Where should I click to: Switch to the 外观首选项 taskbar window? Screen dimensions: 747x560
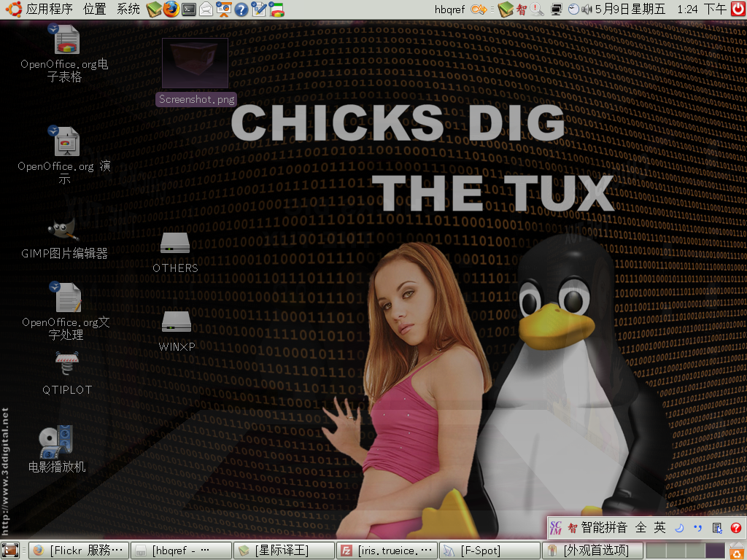(592, 551)
